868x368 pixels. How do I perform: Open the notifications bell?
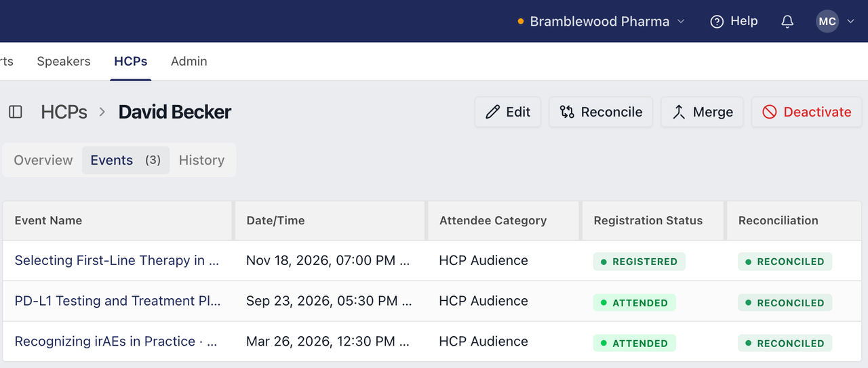pos(787,22)
